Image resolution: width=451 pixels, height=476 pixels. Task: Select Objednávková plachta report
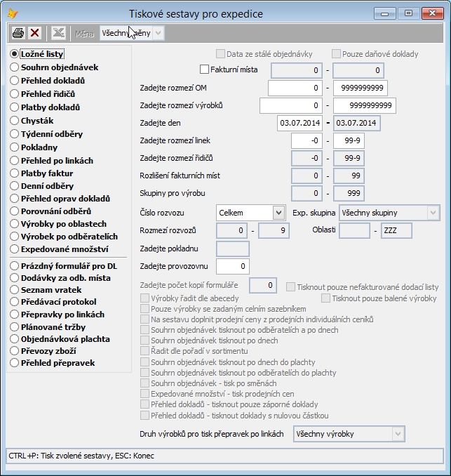14,339
